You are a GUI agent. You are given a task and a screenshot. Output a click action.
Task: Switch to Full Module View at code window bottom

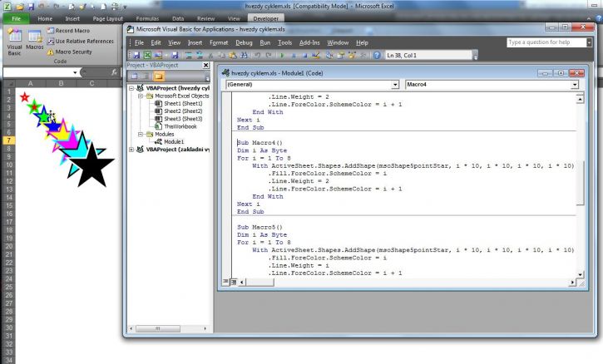point(233,282)
